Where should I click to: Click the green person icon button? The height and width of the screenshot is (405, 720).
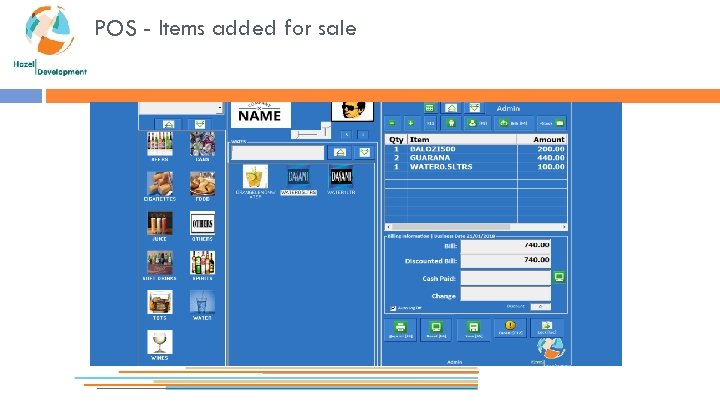(x=451, y=123)
